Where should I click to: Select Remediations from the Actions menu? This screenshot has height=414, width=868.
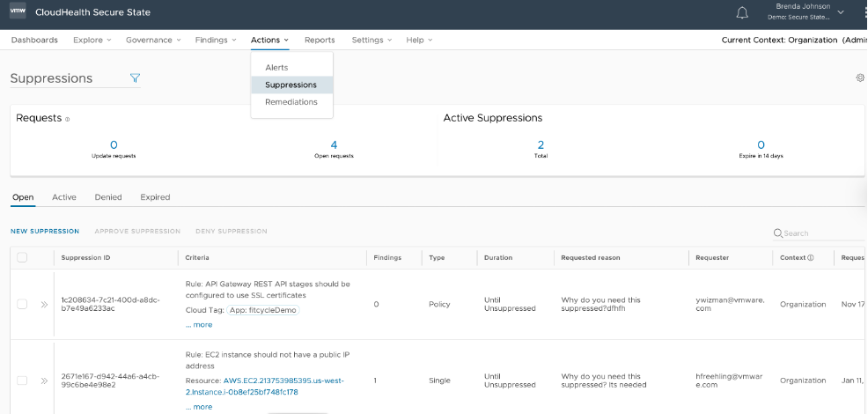(291, 102)
